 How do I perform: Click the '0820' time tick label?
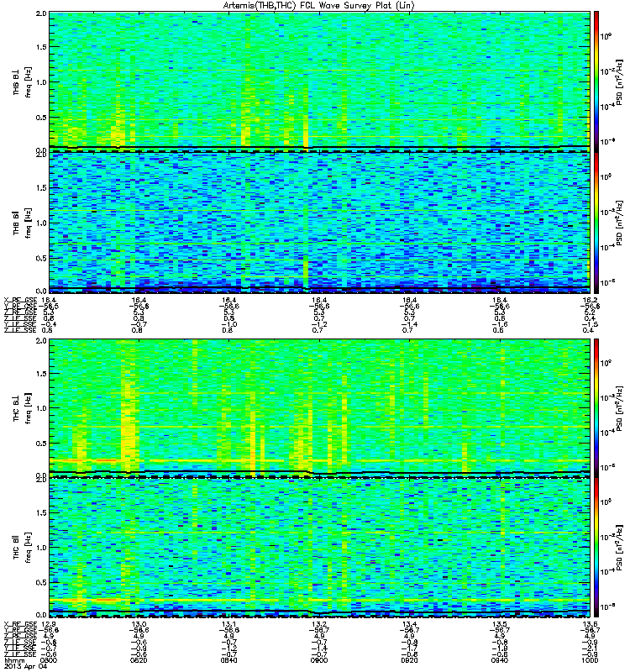[139, 660]
